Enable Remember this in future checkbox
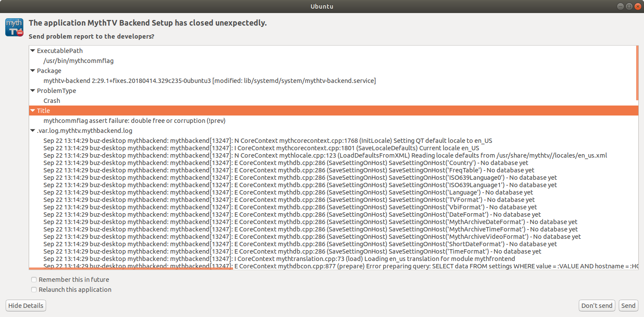 [x=34, y=280]
